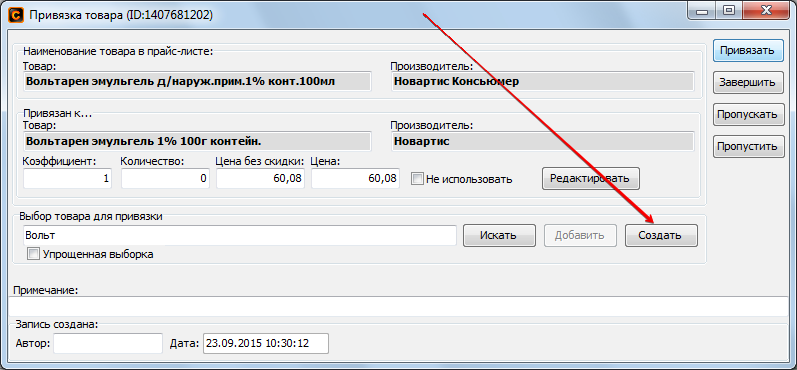
Task: Click the orange application icon in title bar
Action: (x=16, y=15)
